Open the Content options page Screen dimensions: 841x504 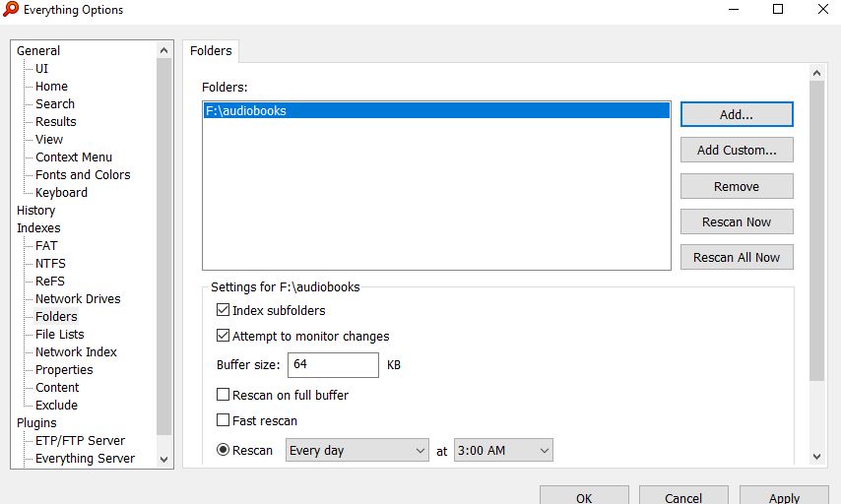click(x=57, y=387)
